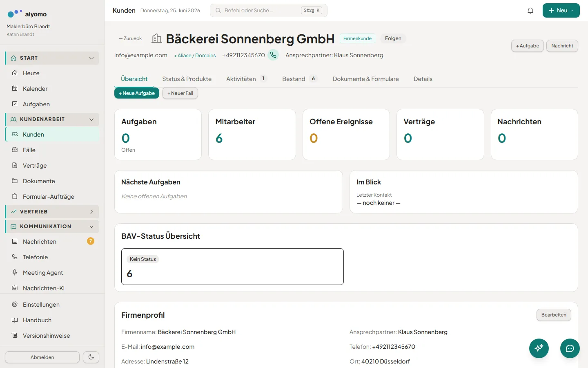Open the Mitarbeiter summary card
This screenshot has height=368, width=588.
tap(252, 135)
